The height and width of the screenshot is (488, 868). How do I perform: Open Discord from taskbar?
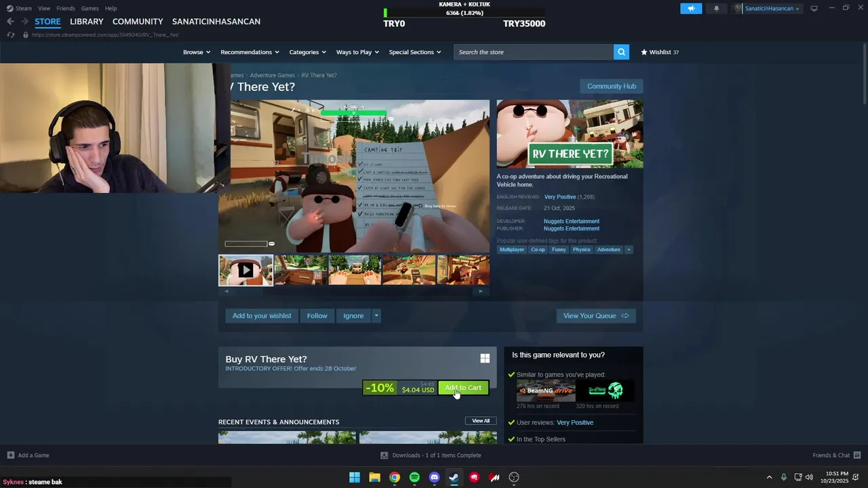click(x=434, y=477)
